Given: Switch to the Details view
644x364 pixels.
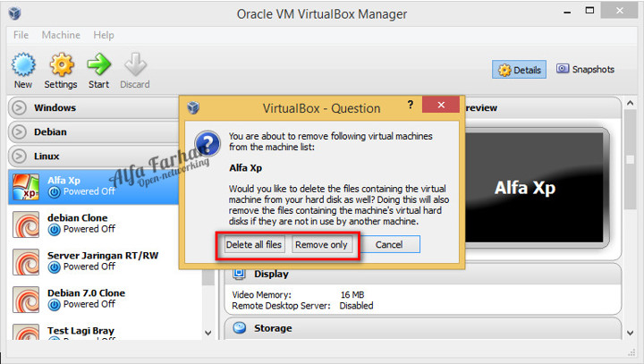Looking at the screenshot, I should click(x=519, y=70).
